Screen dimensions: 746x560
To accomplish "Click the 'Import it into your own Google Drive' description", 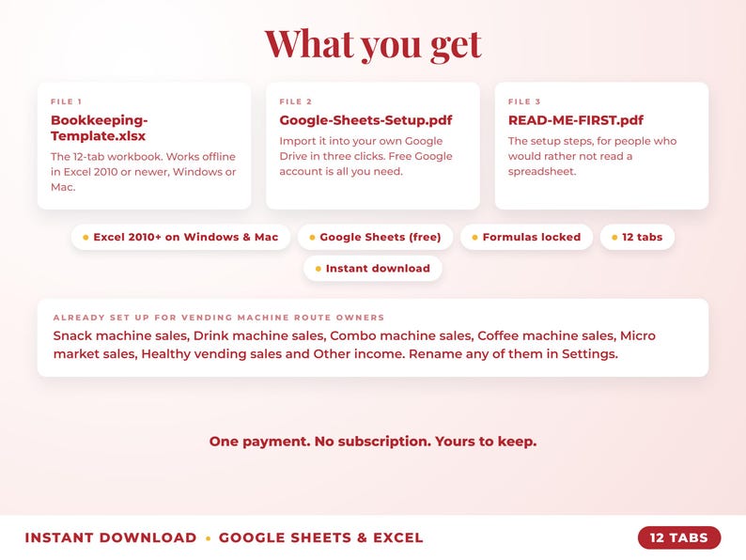I will coord(365,156).
